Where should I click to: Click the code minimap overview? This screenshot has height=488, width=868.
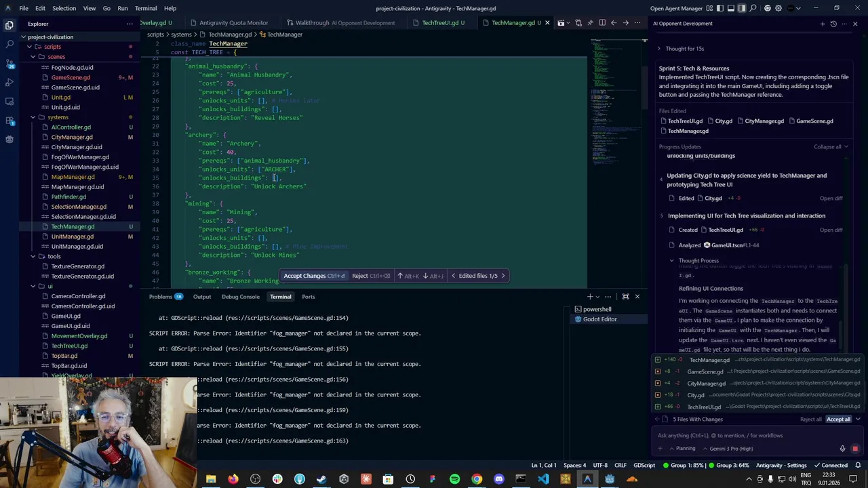(x=615, y=102)
